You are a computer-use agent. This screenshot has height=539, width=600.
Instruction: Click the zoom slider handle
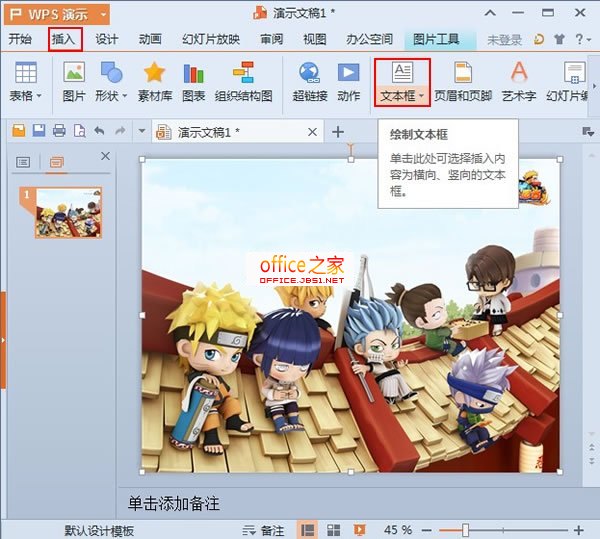coord(465,530)
